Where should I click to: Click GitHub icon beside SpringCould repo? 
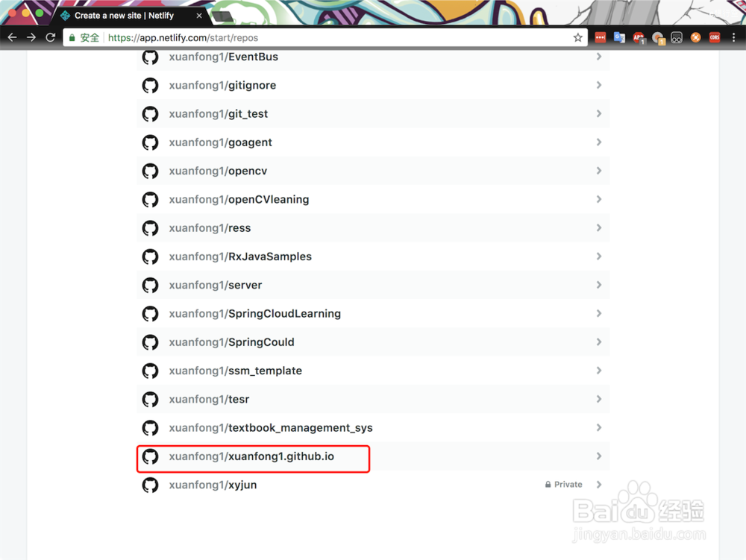[151, 342]
